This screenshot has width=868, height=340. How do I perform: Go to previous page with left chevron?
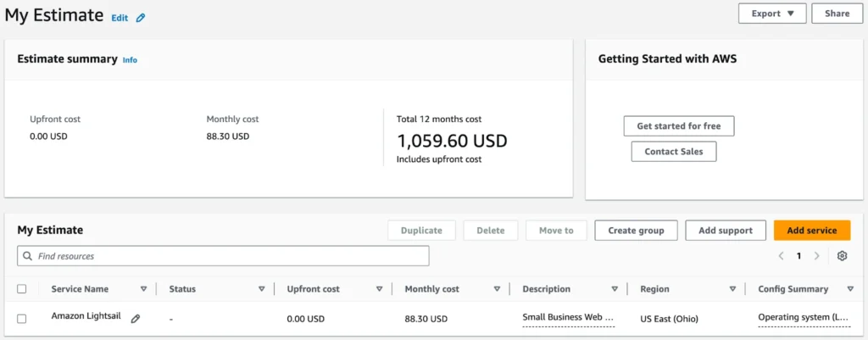(x=781, y=256)
